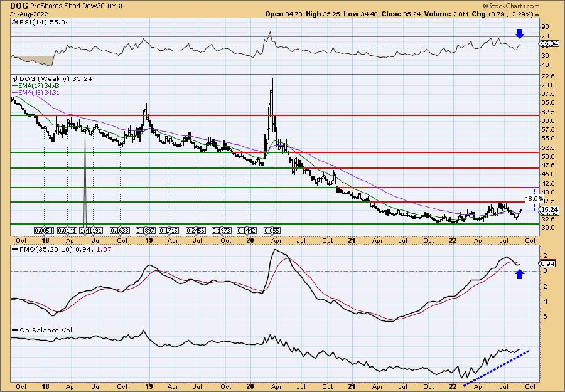Click the -6 PMO axis label
565x392 pixels.
click(544, 316)
